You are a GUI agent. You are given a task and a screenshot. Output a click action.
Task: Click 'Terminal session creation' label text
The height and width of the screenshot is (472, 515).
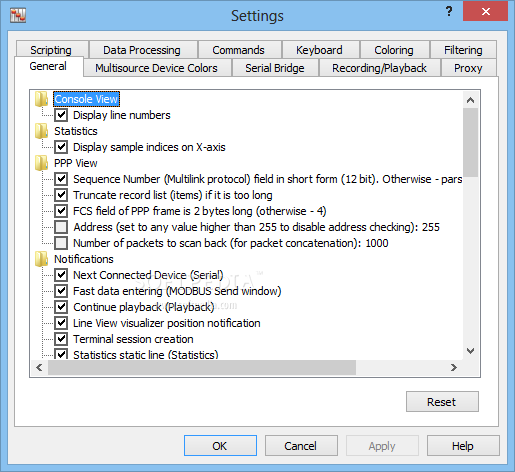133,339
